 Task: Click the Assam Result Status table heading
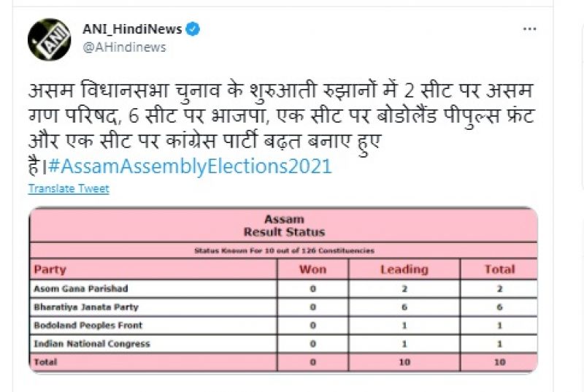(x=284, y=226)
